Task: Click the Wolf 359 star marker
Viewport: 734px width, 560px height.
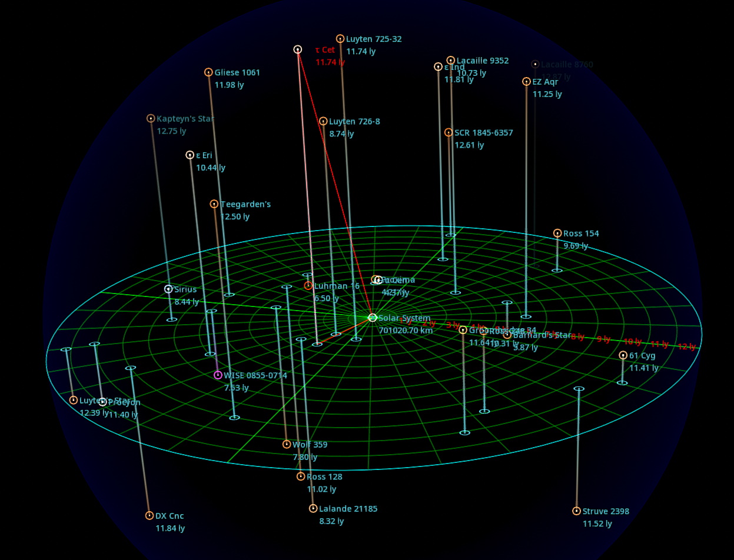Action: point(287,445)
